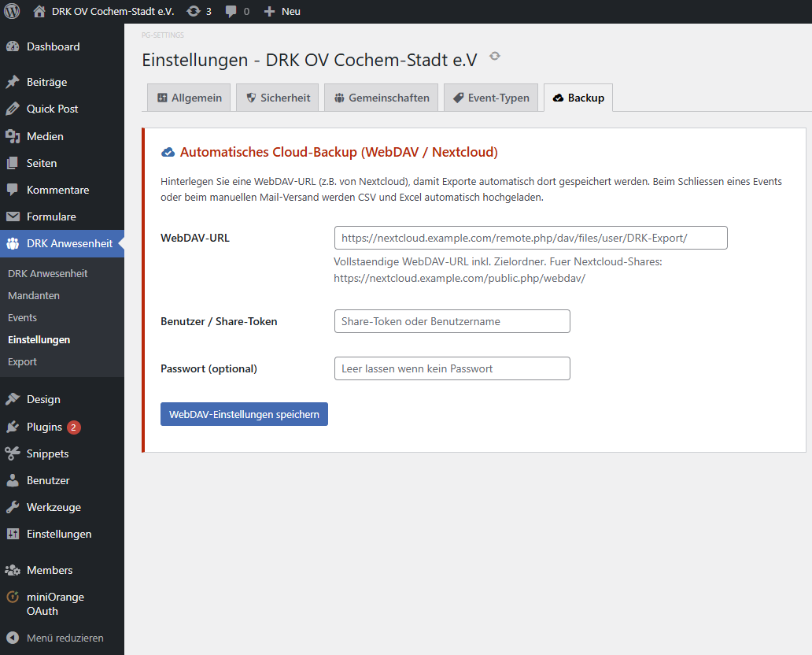The height and width of the screenshot is (655, 812).
Task: Select the Backup tab
Action: pos(578,98)
